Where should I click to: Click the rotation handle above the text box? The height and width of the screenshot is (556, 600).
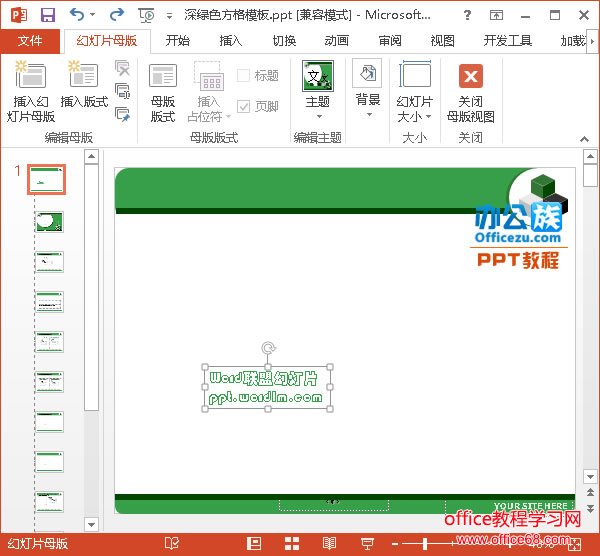(268, 348)
